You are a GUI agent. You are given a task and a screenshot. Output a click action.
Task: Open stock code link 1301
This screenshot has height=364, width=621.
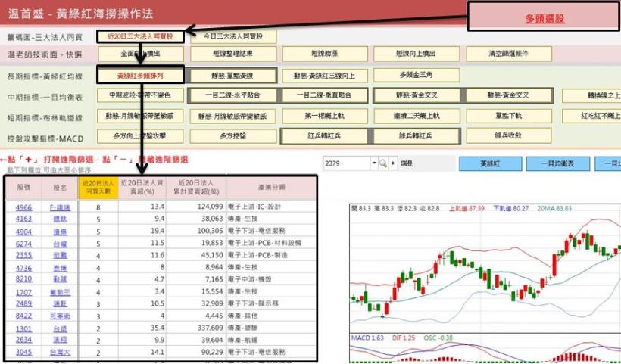[23, 328]
